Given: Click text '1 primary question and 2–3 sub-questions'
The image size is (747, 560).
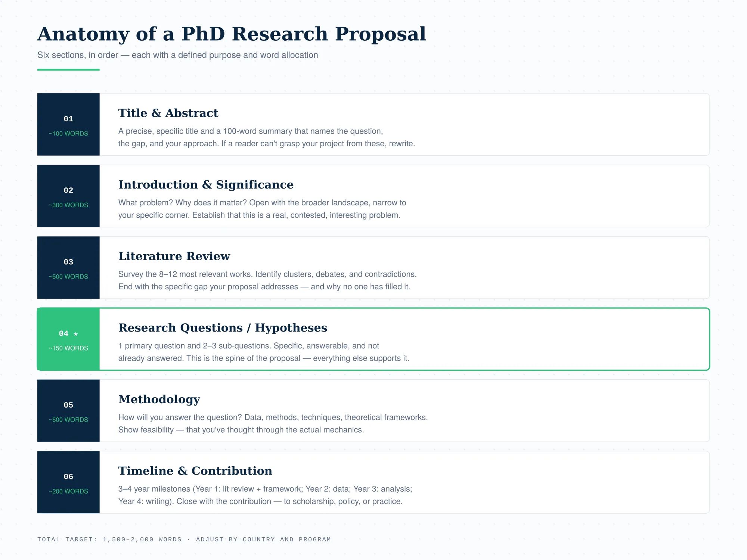Looking at the screenshot, I should tap(195, 346).
